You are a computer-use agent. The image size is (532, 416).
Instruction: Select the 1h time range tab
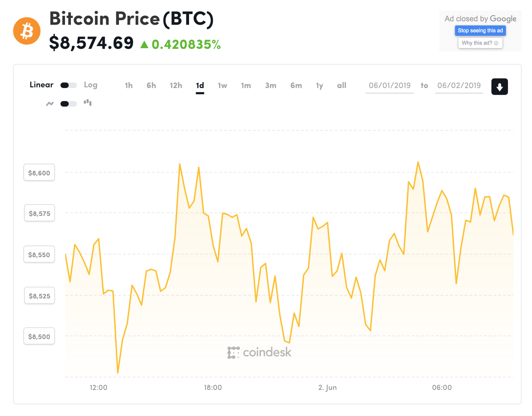click(x=128, y=85)
